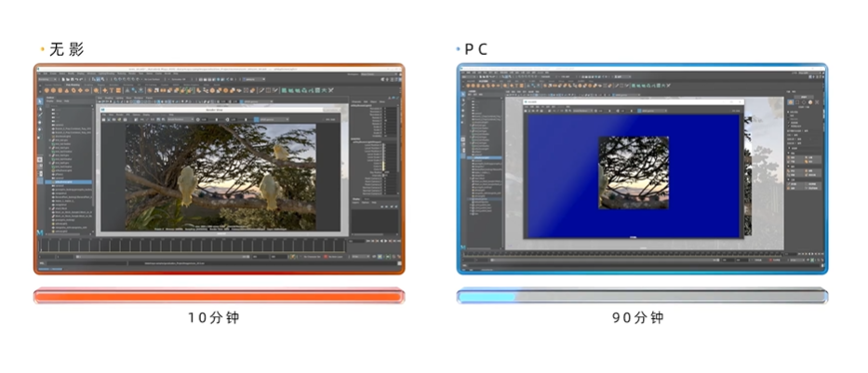Image resolution: width=868 pixels, height=373 pixels.
Task: Choose UV selection mode icon in PC Modeling Toolkit
Action: (x=817, y=102)
